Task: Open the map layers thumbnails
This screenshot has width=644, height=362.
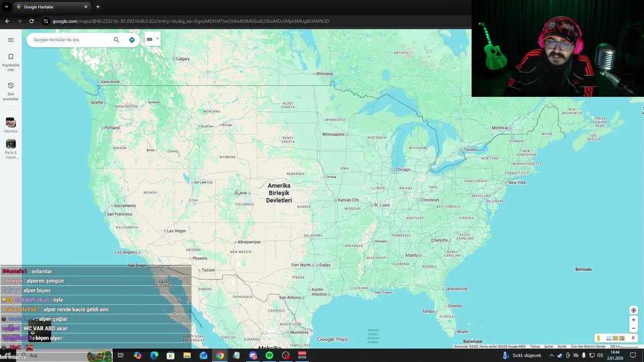Action: point(615,338)
